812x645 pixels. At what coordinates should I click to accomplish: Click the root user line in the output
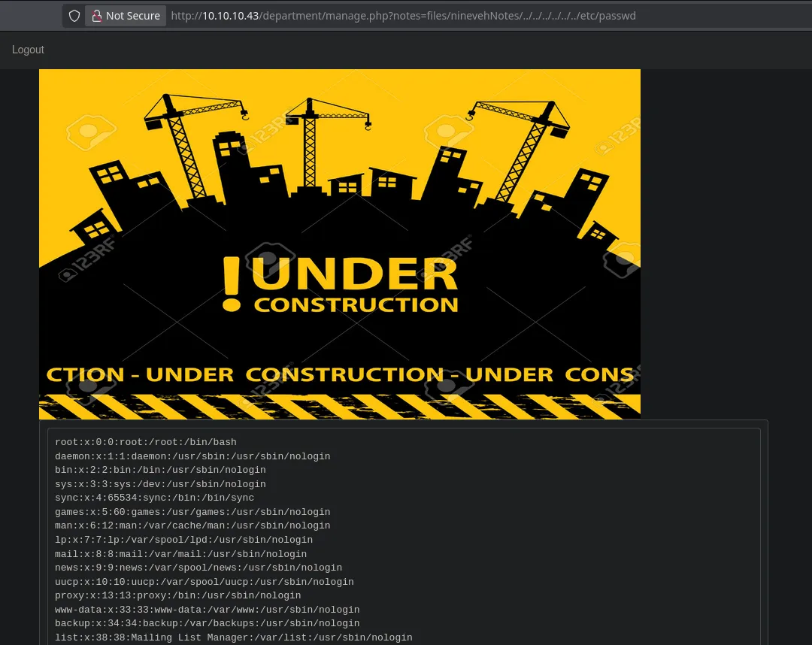pyautogui.click(x=146, y=442)
